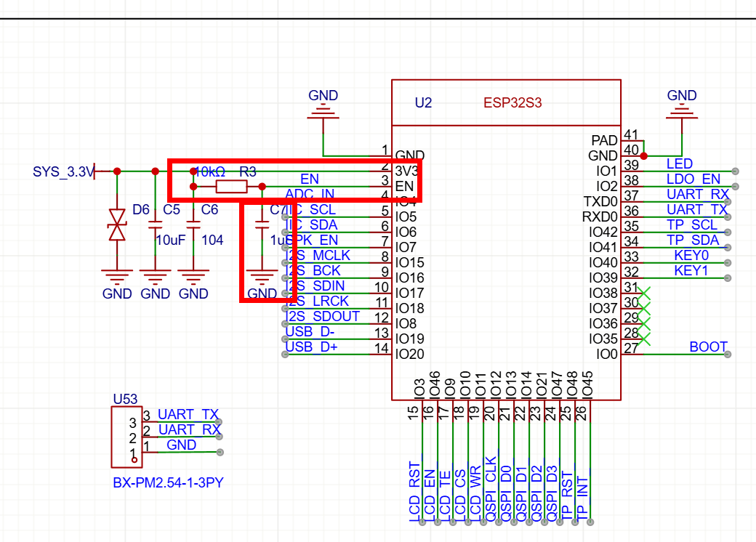
Task: Select the C5 capacitor symbol
Action: 156,225
